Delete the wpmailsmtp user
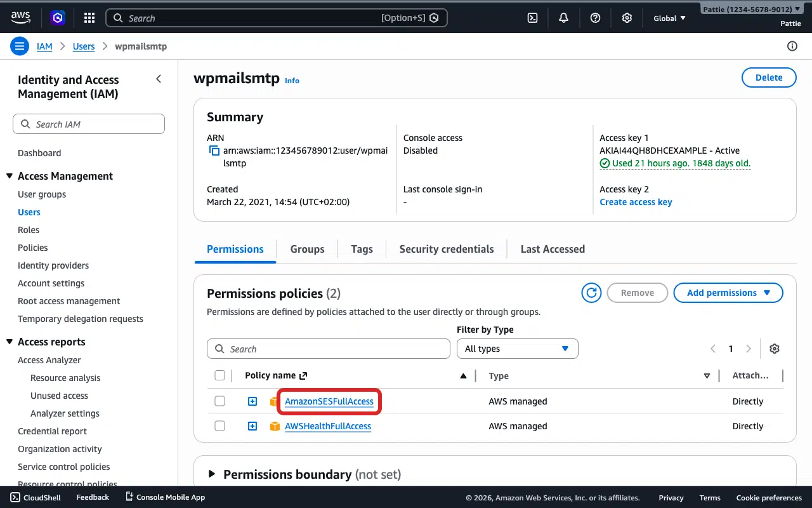 click(769, 77)
